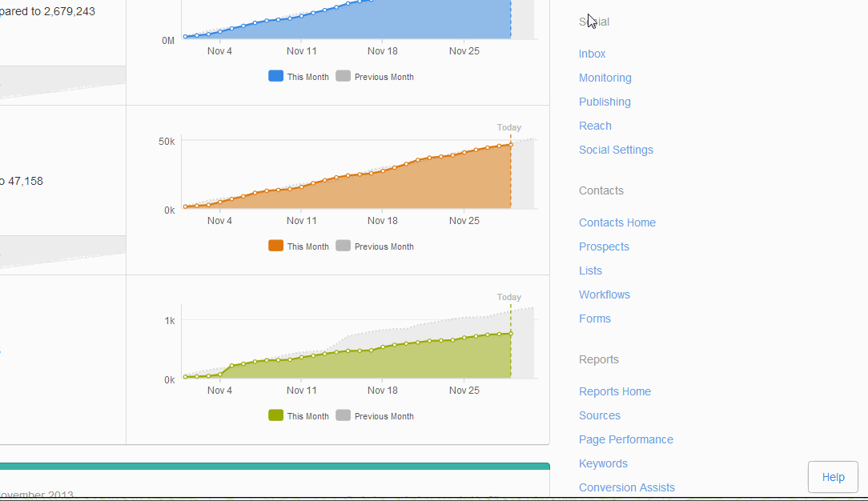Go to the Sources report
868x501 pixels.
pyautogui.click(x=599, y=415)
